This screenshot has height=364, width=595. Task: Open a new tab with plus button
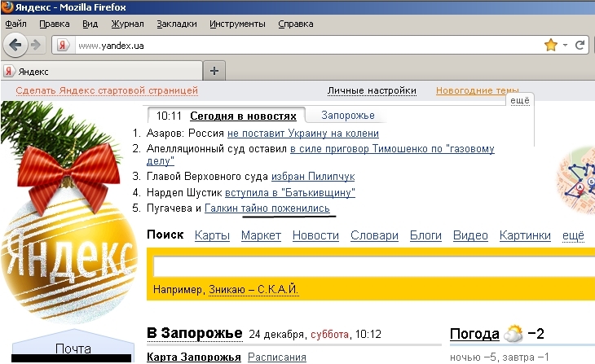point(214,71)
